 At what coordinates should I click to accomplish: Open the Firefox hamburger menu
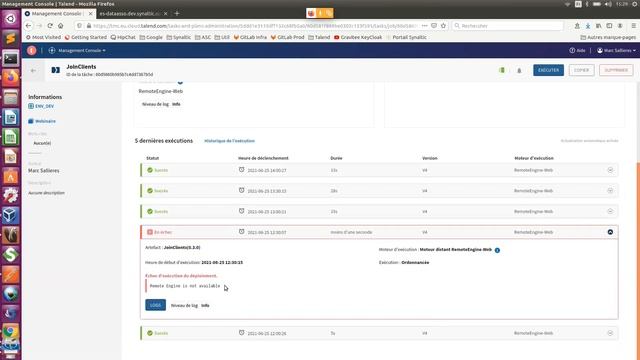tap(634, 26)
